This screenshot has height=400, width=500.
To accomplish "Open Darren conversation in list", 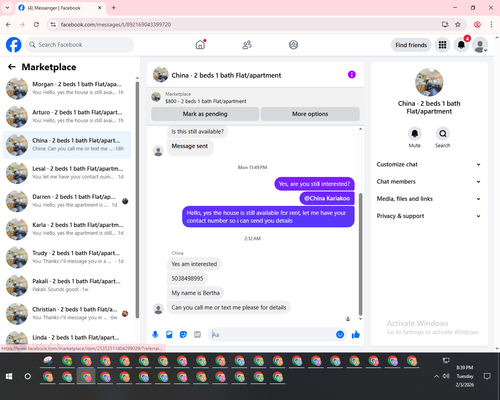I will click(x=67, y=201).
